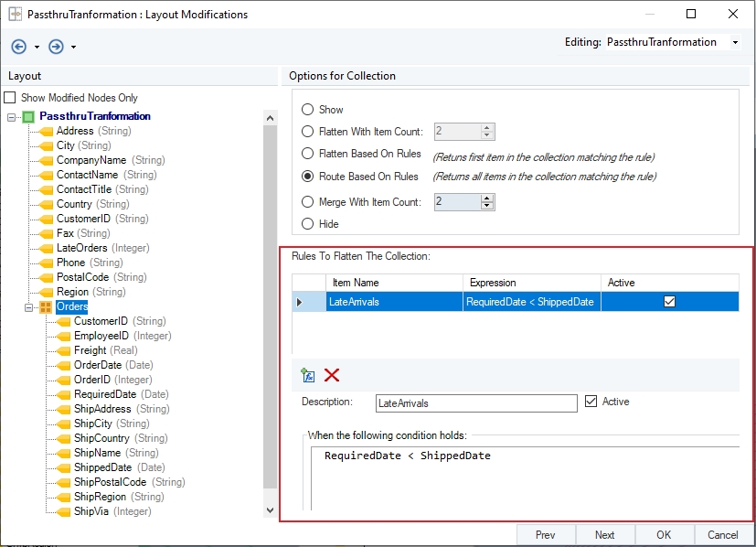756x547 pixels.
Task: Click the yellow tag icon beside ShippedDate
Action: (63, 467)
